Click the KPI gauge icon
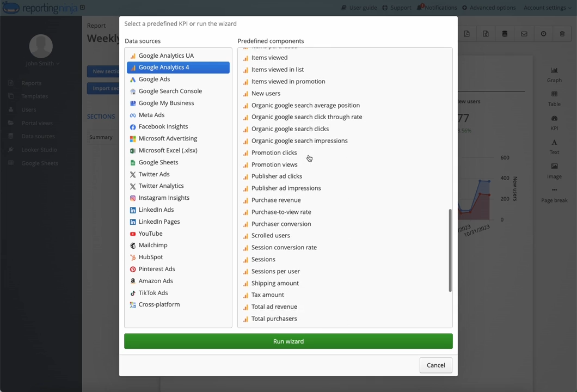This screenshot has height=392, width=577. pos(554,119)
